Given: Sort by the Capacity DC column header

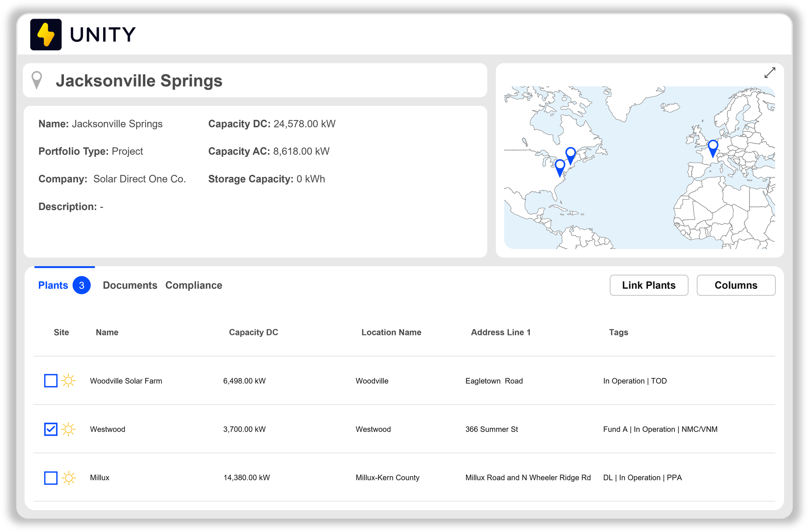Looking at the screenshot, I should tap(253, 332).
